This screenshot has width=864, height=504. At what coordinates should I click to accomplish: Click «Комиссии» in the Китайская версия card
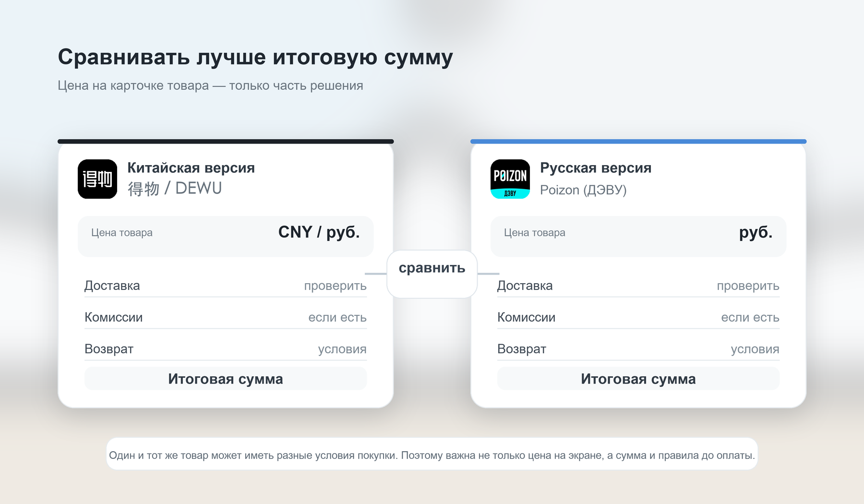pos(114,317)
